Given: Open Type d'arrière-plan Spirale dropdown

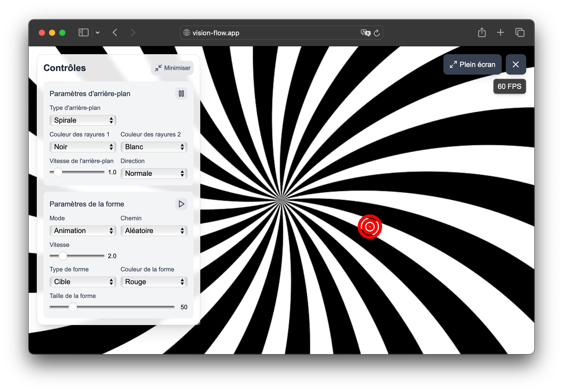Looking at the screenshot, I should pyautogui.click(x=83, y=120).
